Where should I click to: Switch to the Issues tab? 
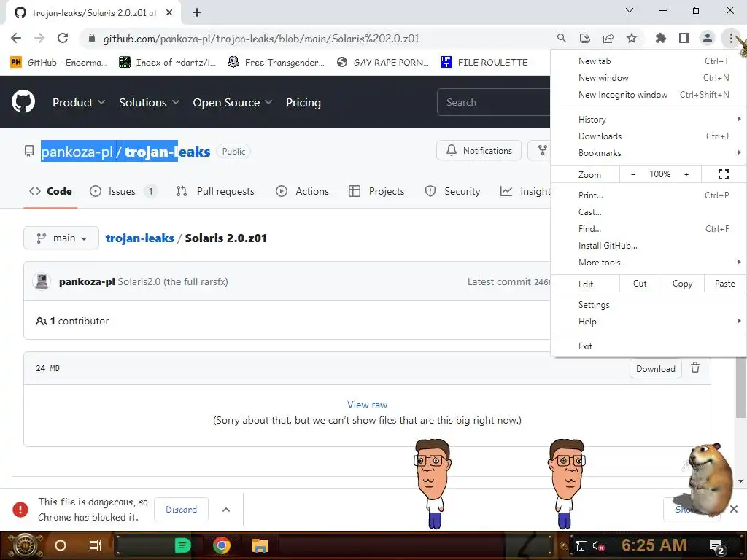123,191
